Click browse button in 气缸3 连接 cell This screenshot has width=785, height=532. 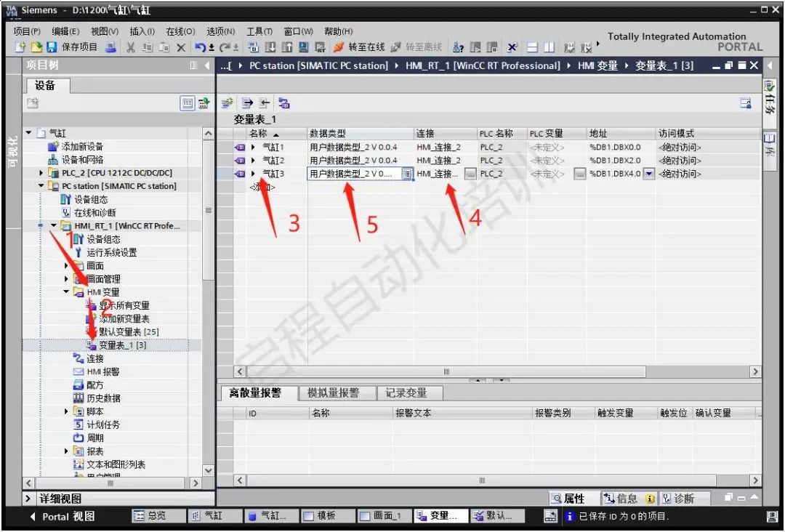[470, 174]
